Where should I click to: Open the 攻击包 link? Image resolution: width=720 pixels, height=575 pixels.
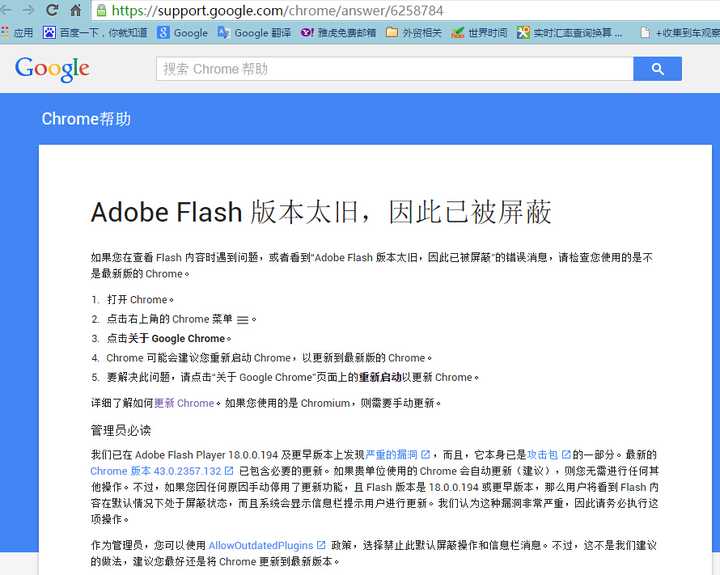(x=542, y=455)
